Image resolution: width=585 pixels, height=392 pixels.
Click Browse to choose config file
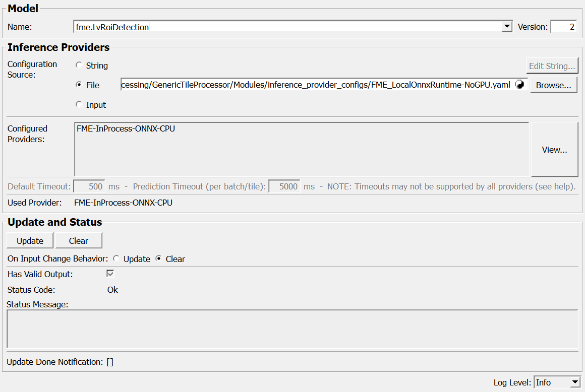coord(553,85)
